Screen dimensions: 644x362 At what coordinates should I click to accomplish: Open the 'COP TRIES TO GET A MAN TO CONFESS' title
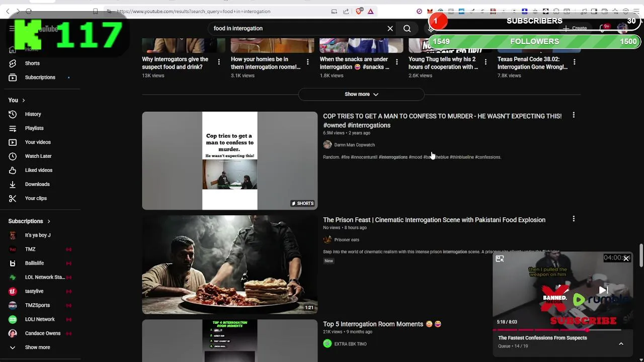(x=442, y=121)
